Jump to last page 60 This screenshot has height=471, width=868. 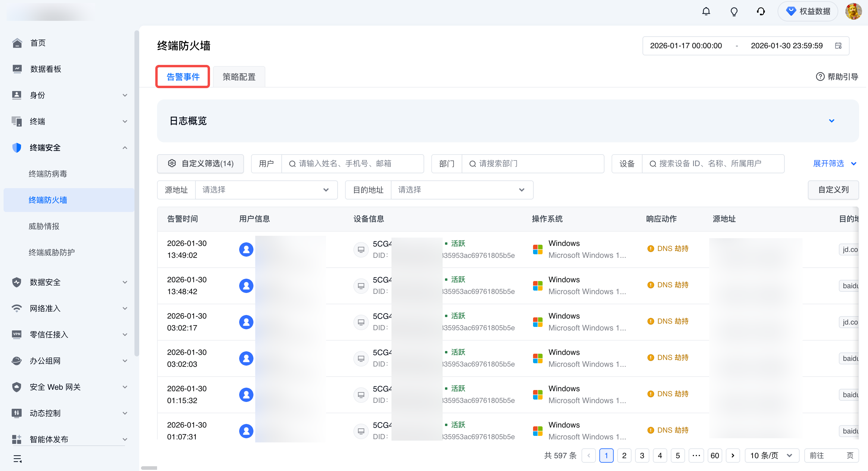click(715, 456)
